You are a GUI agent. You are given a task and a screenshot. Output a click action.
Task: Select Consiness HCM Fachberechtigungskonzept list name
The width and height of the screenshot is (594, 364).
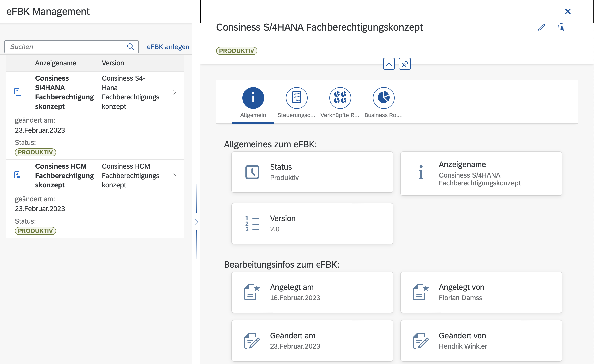[x=64, y=176]
